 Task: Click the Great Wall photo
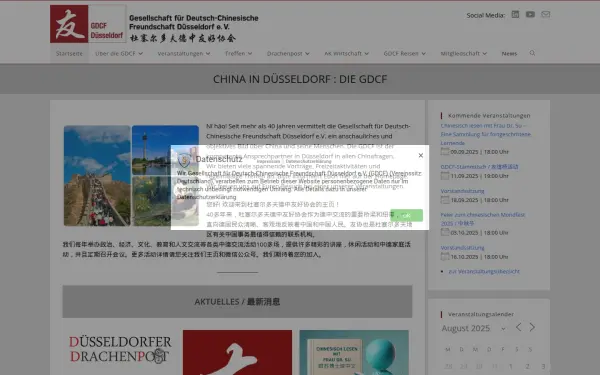pos(97,176)
